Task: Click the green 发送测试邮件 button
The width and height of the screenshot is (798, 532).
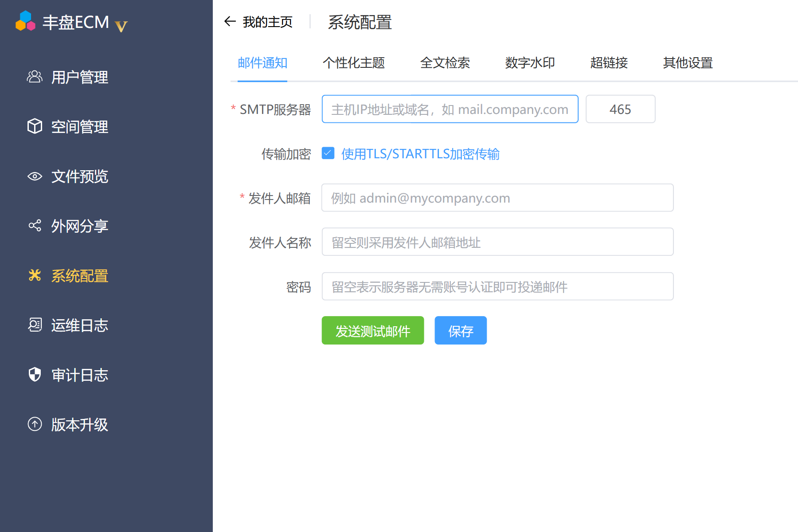Action: [373, 330]
